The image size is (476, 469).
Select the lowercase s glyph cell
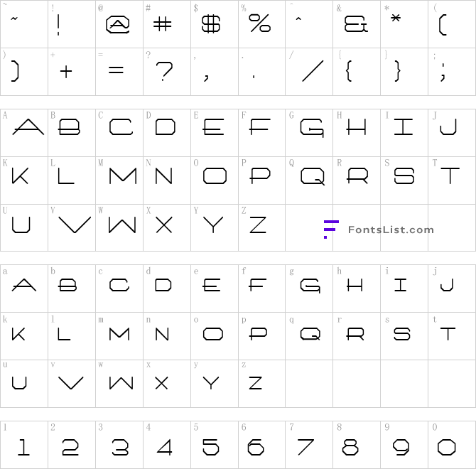pos(404,336)
